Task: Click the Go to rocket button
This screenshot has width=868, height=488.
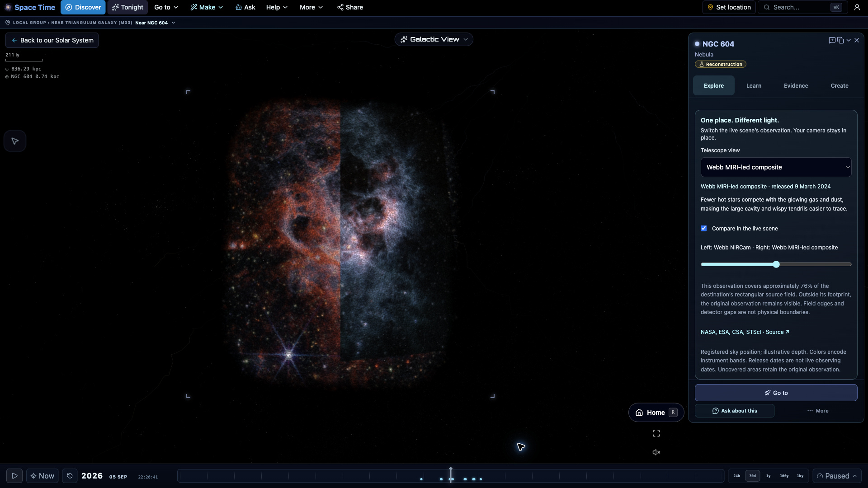Action: 776,393
